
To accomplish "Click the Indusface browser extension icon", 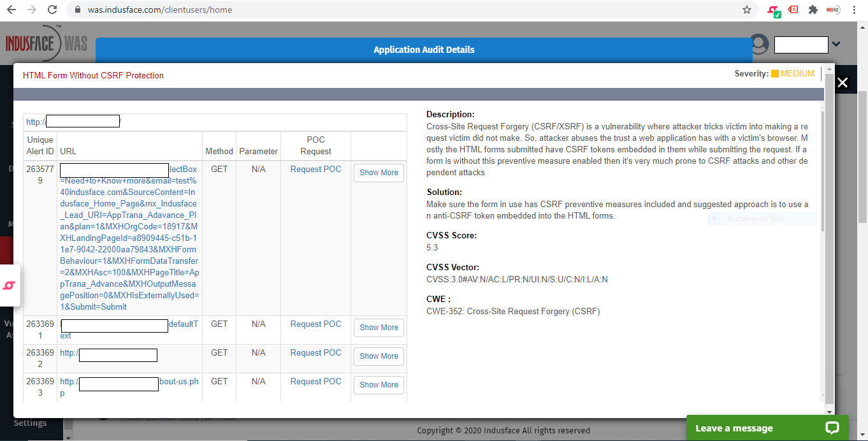I will point(832,10).
